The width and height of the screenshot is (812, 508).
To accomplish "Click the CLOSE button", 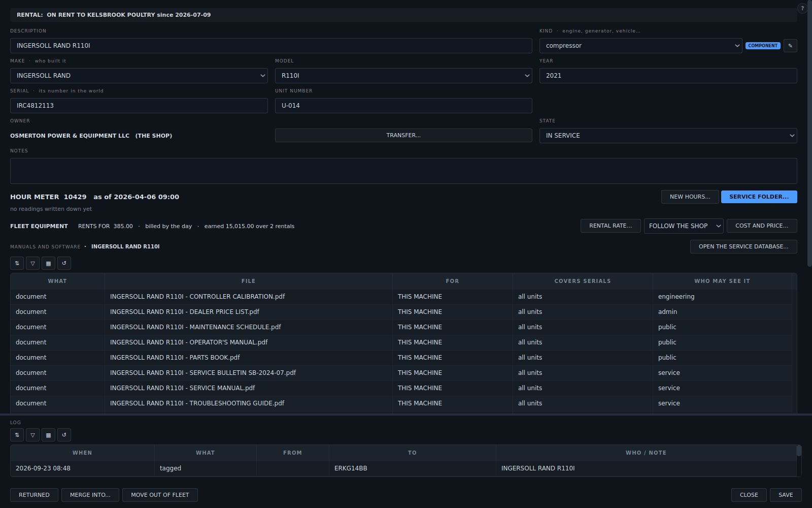I will pos(749,495).
